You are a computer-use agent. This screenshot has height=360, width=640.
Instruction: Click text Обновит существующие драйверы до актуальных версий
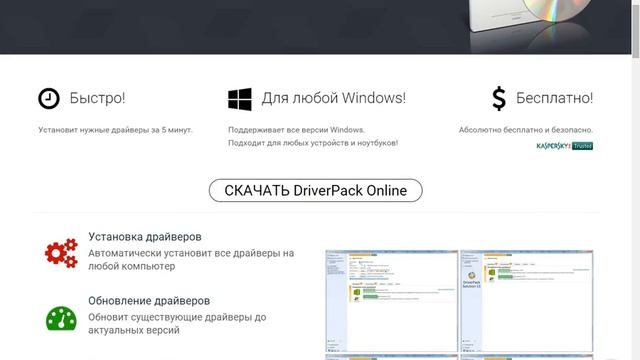(x=177, y=324)
